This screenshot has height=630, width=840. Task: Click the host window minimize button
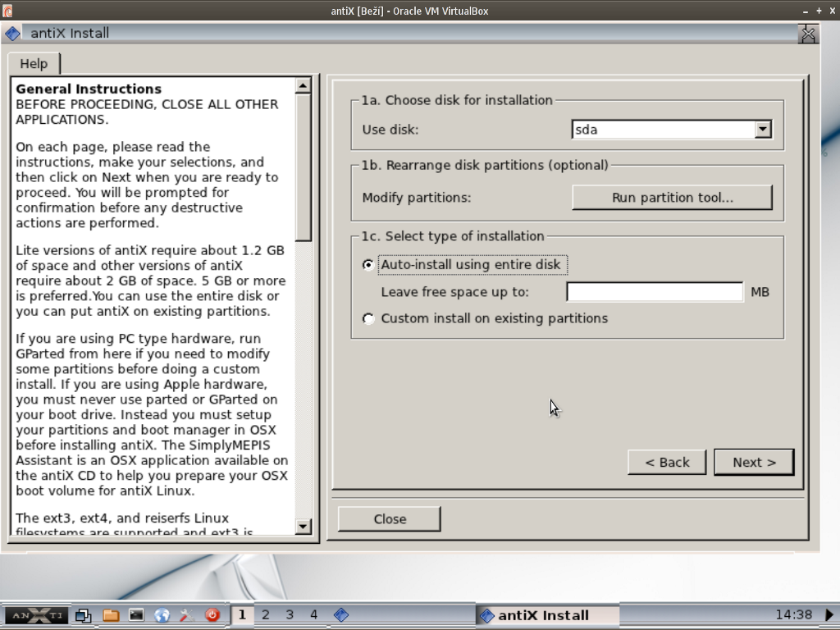click(x=806, y=11)
